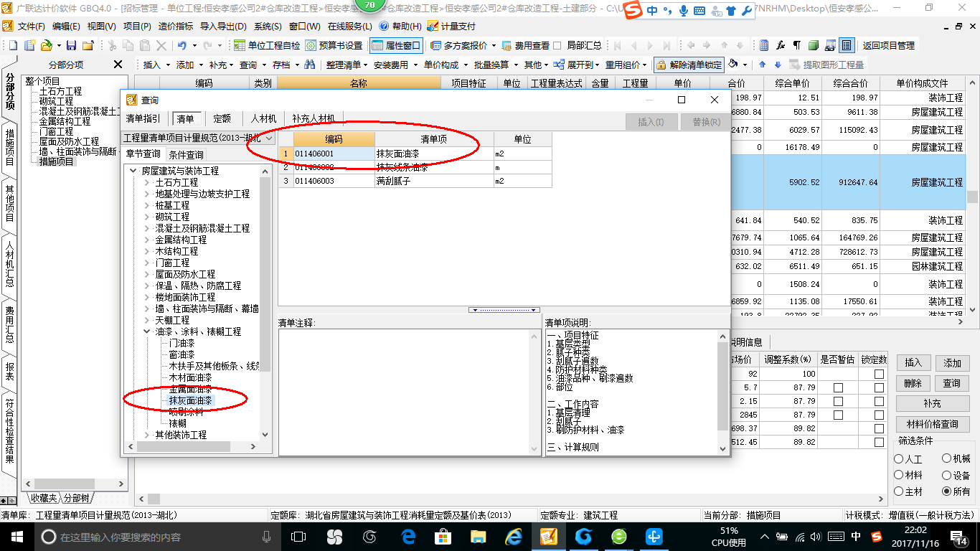Click the Sogou input method S icon

631,11
